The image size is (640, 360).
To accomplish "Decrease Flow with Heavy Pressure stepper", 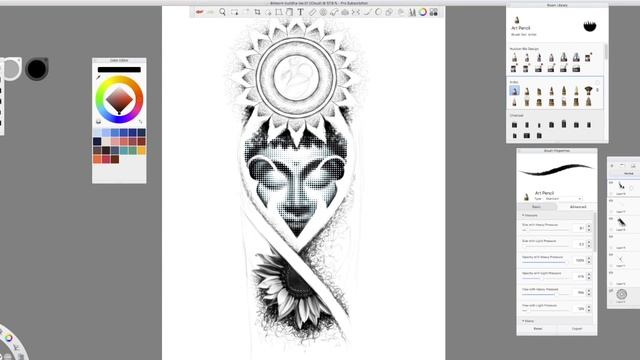I will pyautogui.click(x=589, y=294).
